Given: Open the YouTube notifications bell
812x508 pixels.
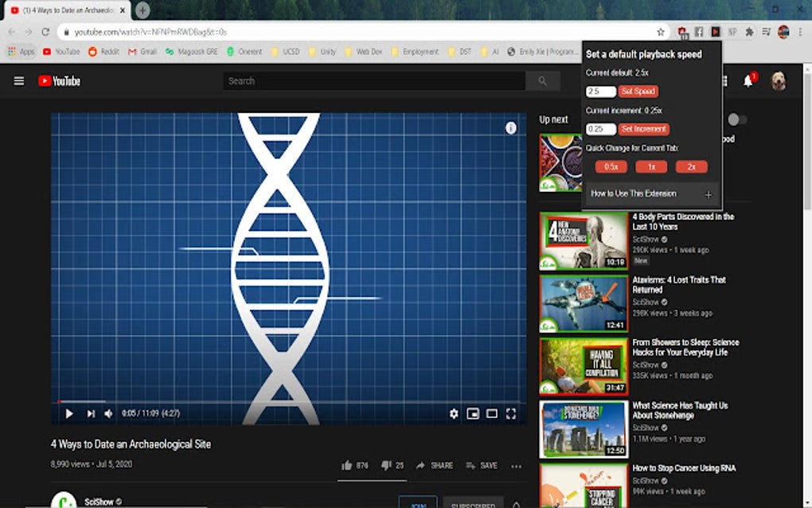Looking at the screenshot, I should click(x=748, y=80).
